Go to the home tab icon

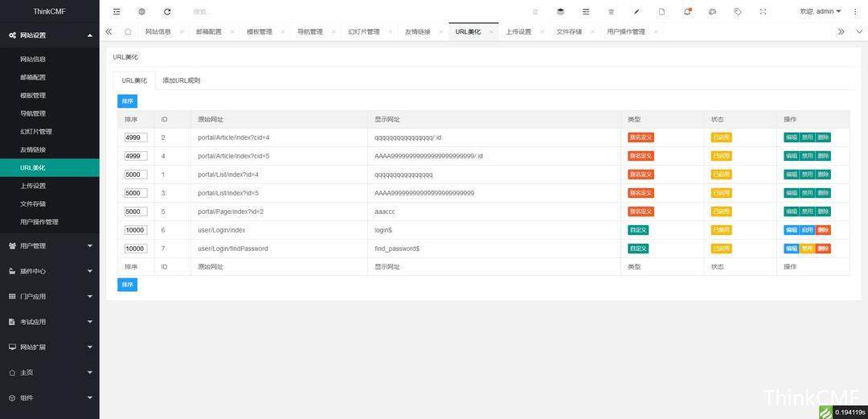[128, 31]
